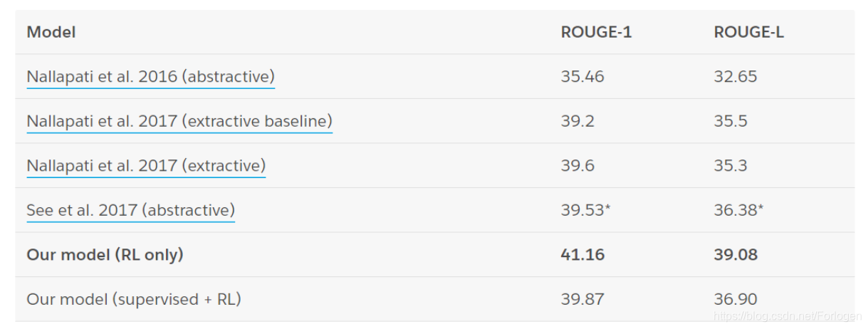Click the Our model (supervised + RL) label
This screenshot has width=868, height=329.
tap(134, 299)
